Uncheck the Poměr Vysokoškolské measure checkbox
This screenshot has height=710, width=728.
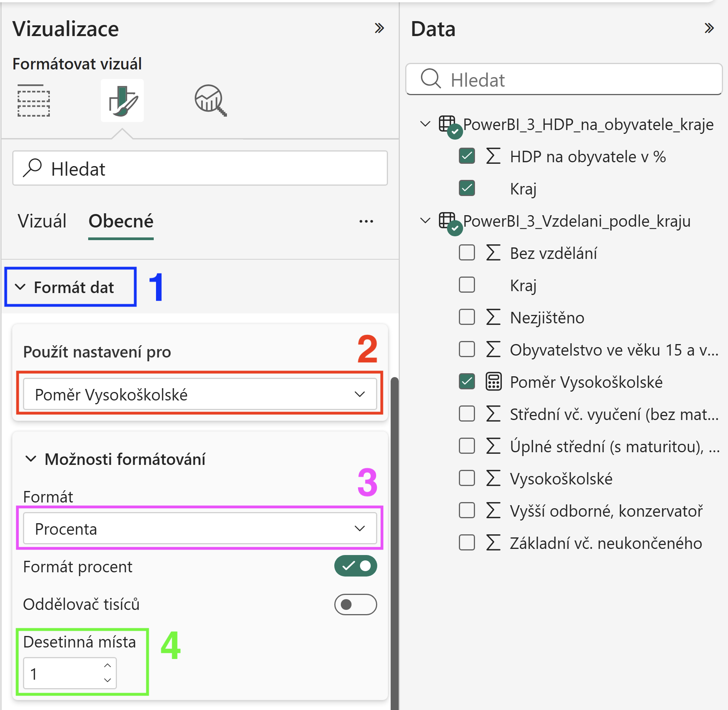coord(467,382)
